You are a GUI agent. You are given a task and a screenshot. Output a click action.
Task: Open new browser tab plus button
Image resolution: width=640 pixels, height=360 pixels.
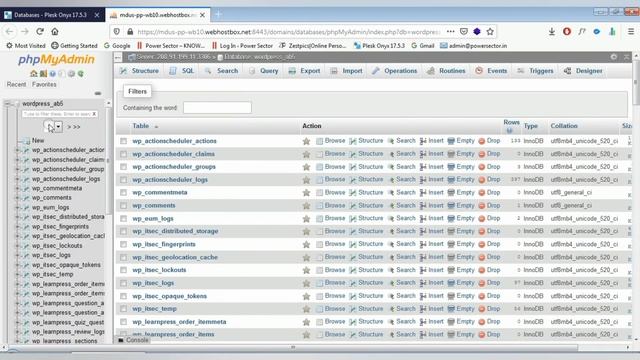(x=218, y=15)
